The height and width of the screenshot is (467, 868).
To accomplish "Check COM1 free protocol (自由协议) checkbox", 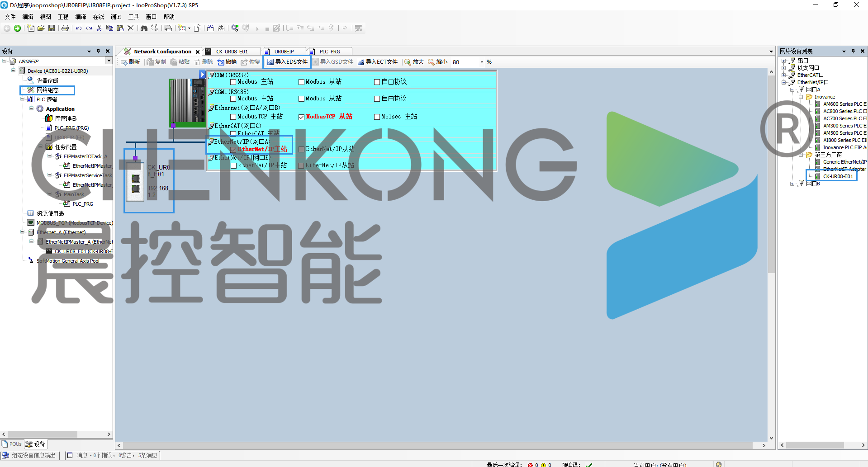I will click(377, 99).
